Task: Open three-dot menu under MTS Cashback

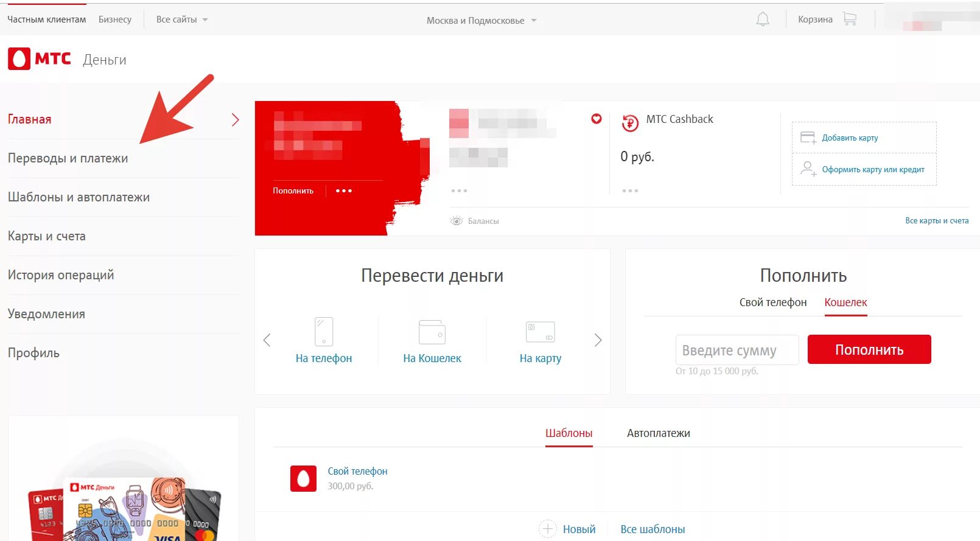Action: pyautogui.click(x=630, y=190)
